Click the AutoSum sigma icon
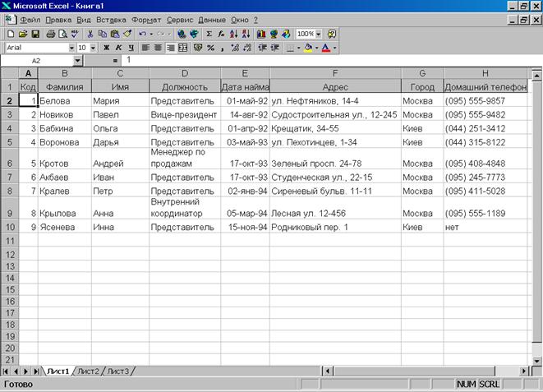The image size is (543, 392). pos(209,34)
